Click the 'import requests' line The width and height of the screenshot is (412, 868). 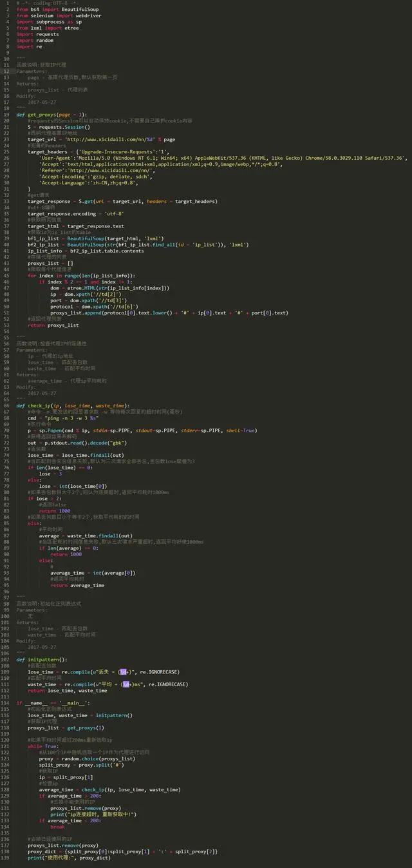[x=37, y=34]
